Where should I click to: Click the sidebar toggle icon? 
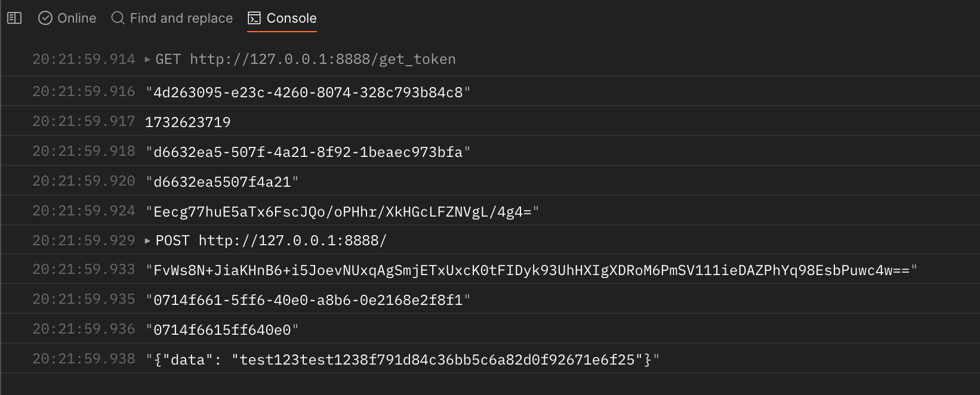13,18
